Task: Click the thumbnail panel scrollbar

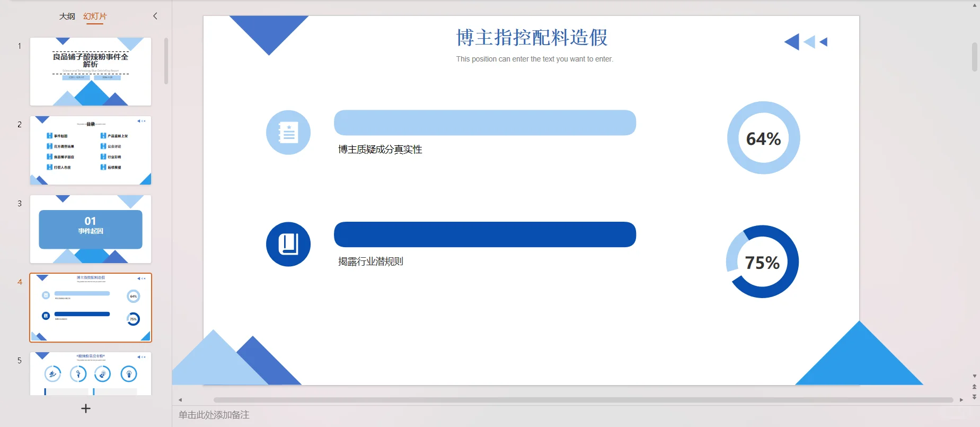Action: coord(166,61)
